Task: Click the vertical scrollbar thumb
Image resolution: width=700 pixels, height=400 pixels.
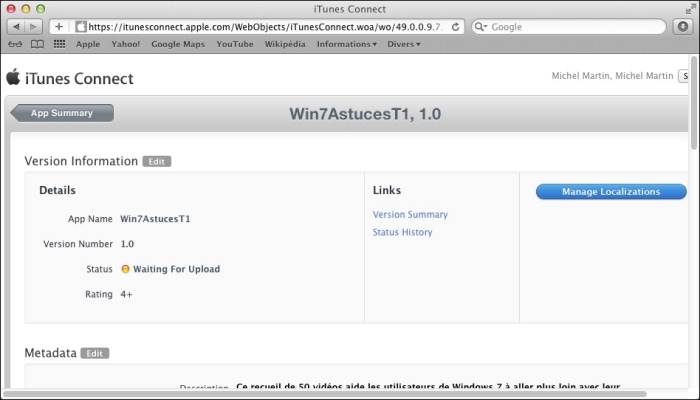Action: 694,103
